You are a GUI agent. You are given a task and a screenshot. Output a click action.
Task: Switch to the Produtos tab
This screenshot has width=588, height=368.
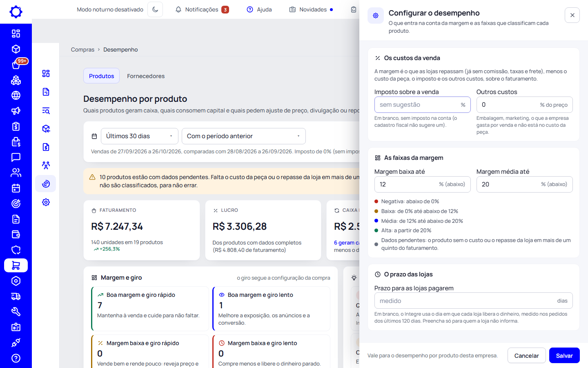101,76
